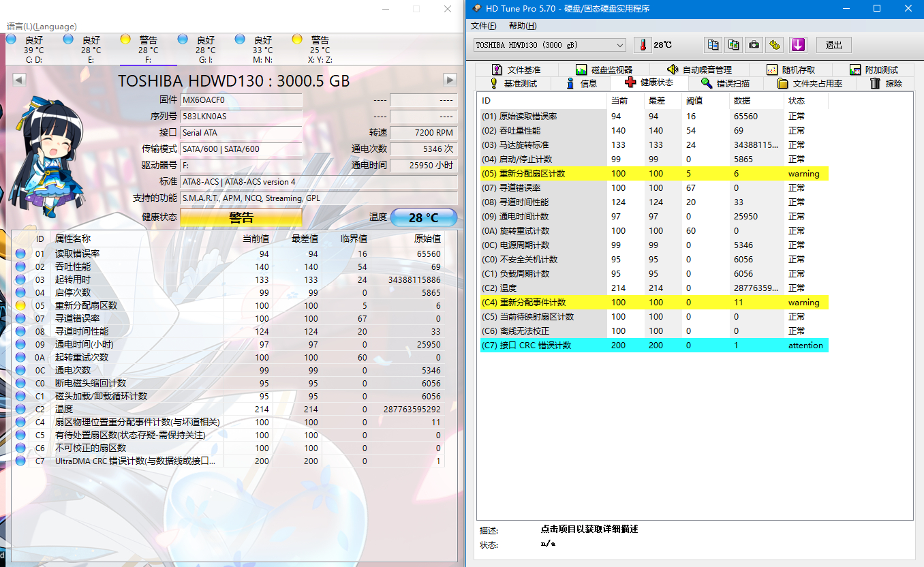Select the G: I: drive in CrystalDiskInfo

pos(205,50)
